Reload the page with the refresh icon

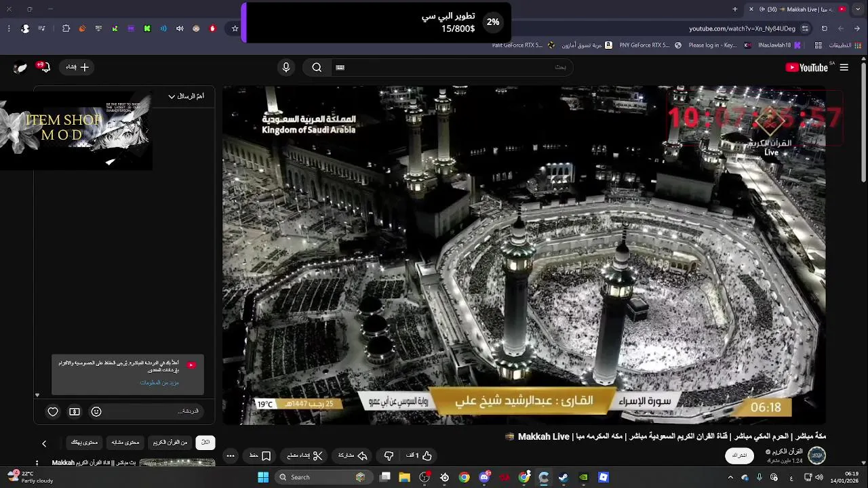[825, 28]
